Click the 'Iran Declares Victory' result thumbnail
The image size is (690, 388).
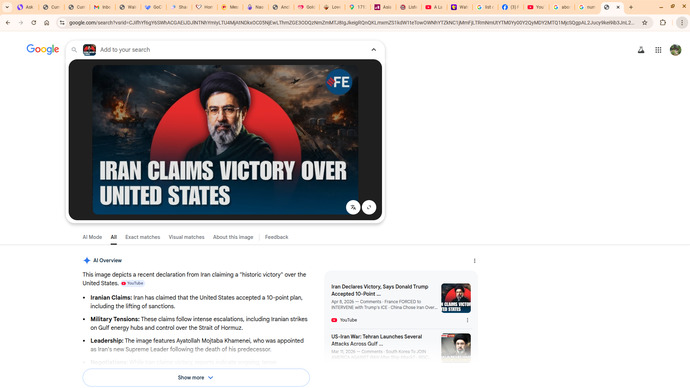coord(456,298)
